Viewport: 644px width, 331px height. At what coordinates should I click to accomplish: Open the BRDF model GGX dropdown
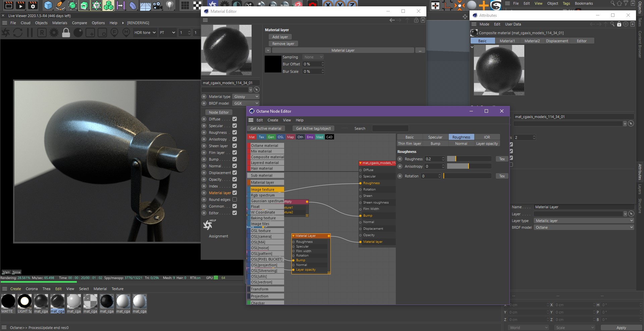point(246,103)
